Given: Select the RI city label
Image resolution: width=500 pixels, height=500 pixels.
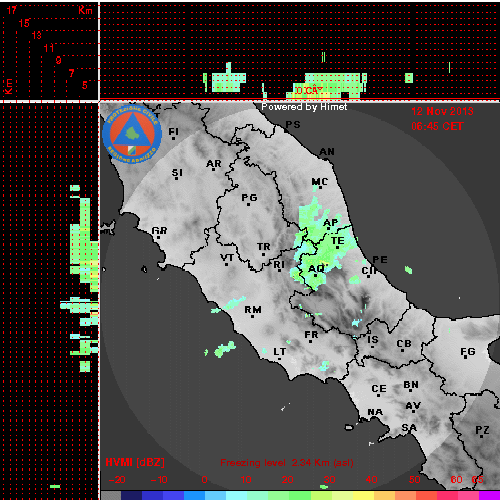Looking at the screenshot, I should 279,264.
